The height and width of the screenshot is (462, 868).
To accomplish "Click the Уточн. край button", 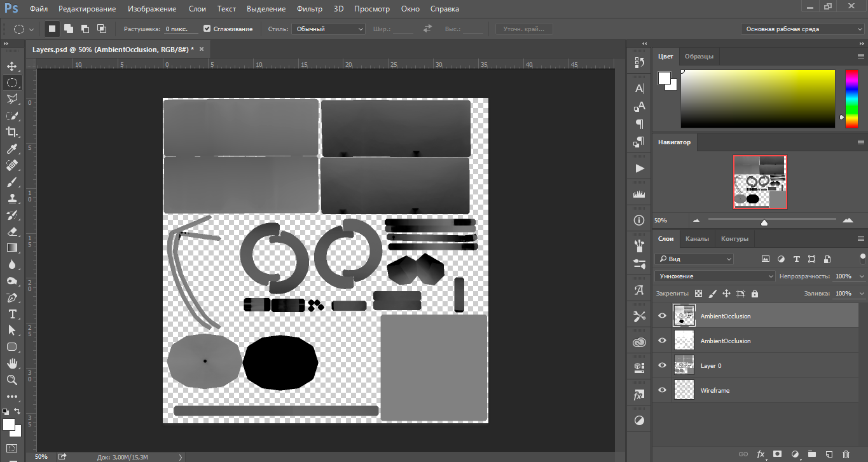I will click(x=523, y=29).
